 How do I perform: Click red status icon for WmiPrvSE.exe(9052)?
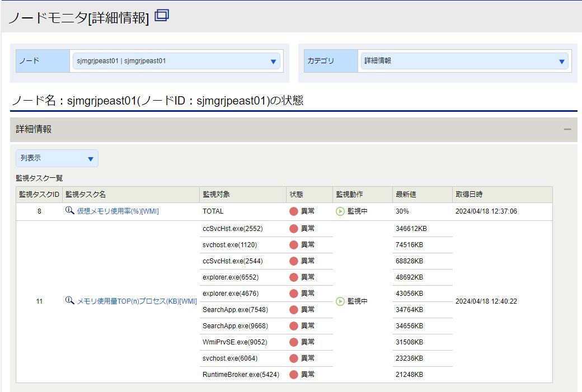point(294,342)
